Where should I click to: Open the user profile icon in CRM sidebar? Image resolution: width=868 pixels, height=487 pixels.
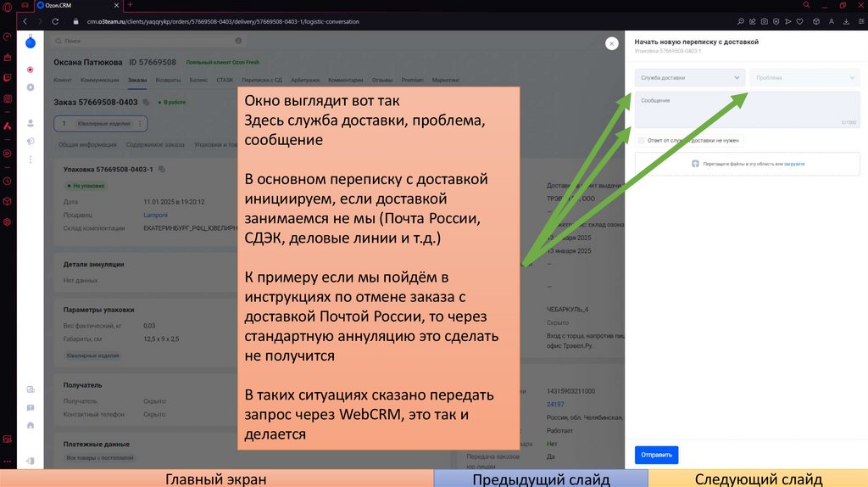point(31,123)
